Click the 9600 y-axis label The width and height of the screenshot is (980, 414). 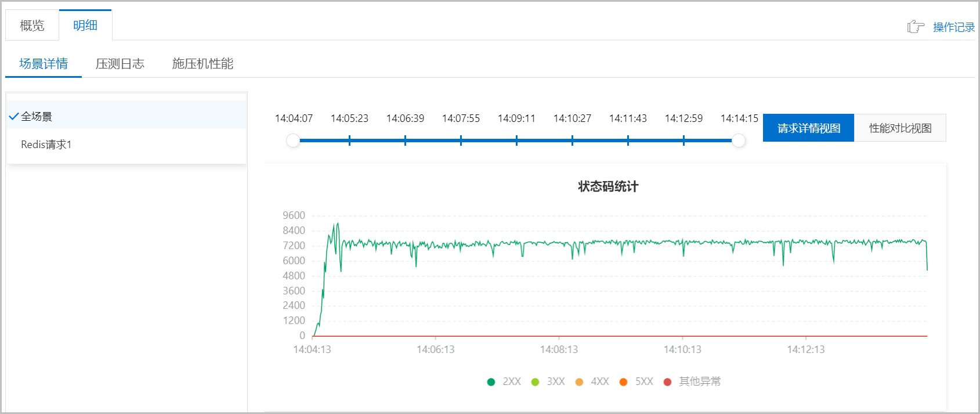tap(294, 215)
